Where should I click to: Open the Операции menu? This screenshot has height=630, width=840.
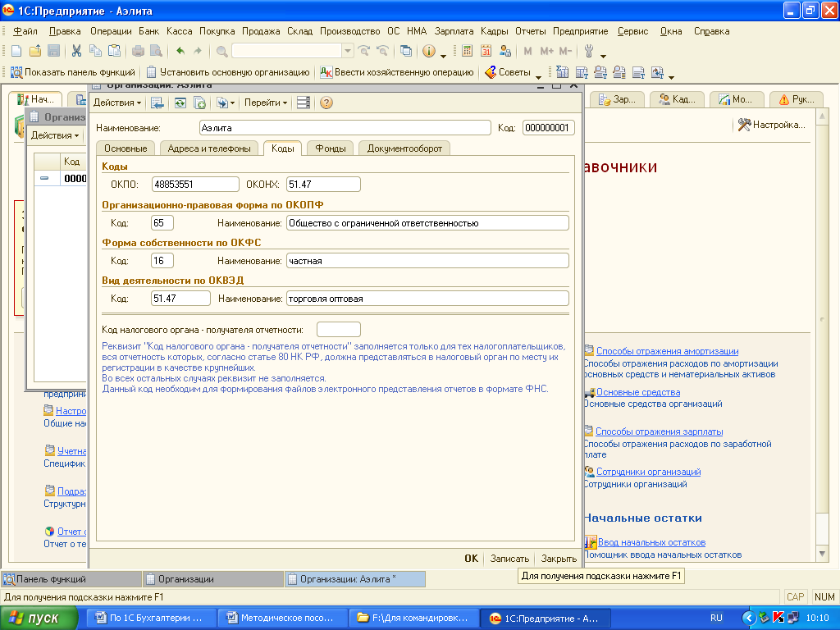click(x=111, y=31)
